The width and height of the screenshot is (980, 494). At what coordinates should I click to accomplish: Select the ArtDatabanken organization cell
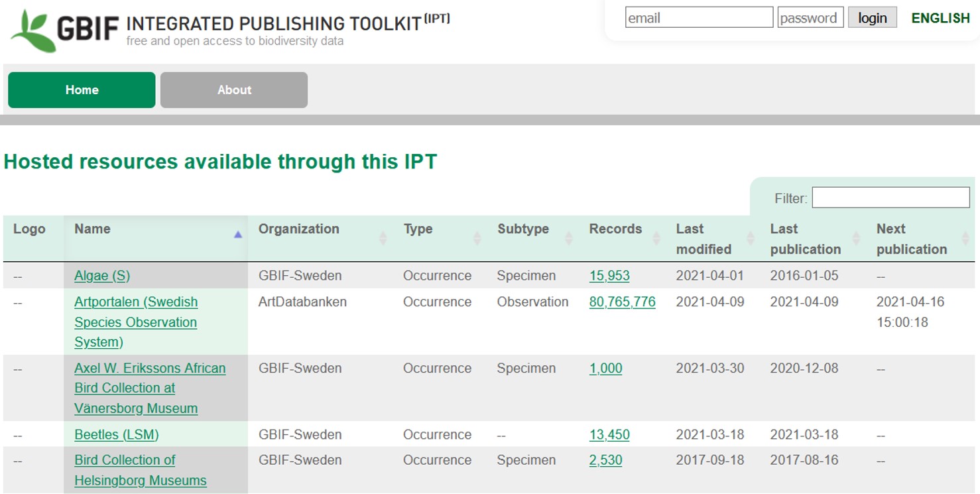click(302, 302)
